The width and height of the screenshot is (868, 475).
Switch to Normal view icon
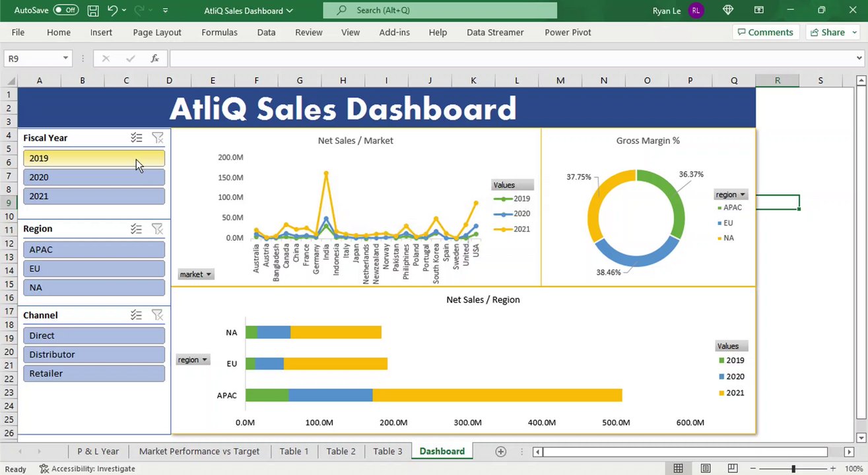(678, 469)
